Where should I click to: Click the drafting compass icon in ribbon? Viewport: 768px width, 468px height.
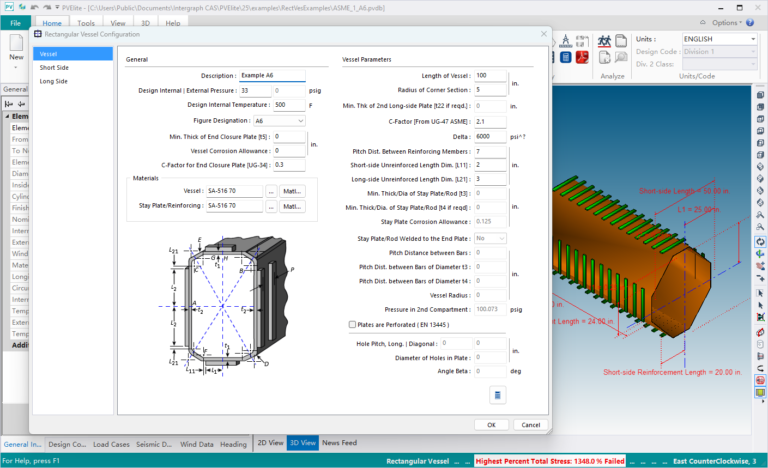566,41
